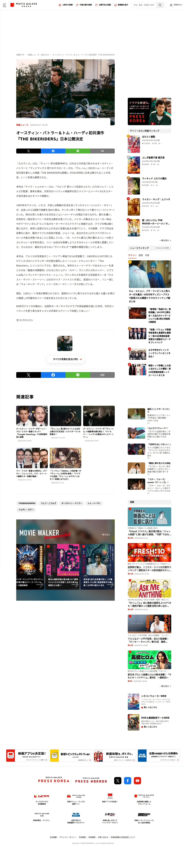Open 公開予定の映画 in the top nav
Viewport: 186px width, 868px height.
tap(103, 5)
